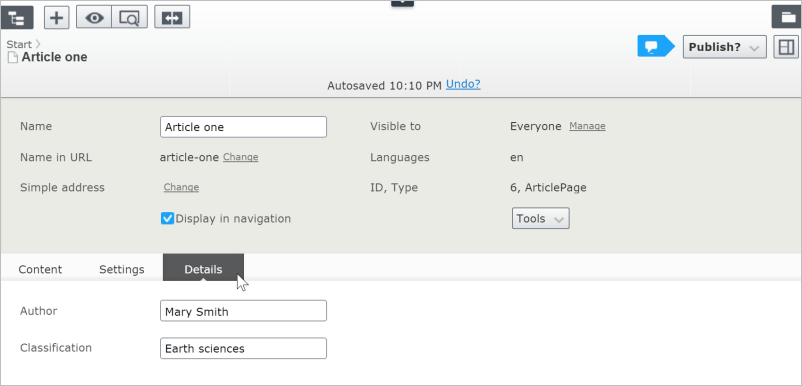The height and width of the screenshot is (386, 802).
Task: Click the plus icon to create content
Action: pyautogui.click(x=56, y=17)
